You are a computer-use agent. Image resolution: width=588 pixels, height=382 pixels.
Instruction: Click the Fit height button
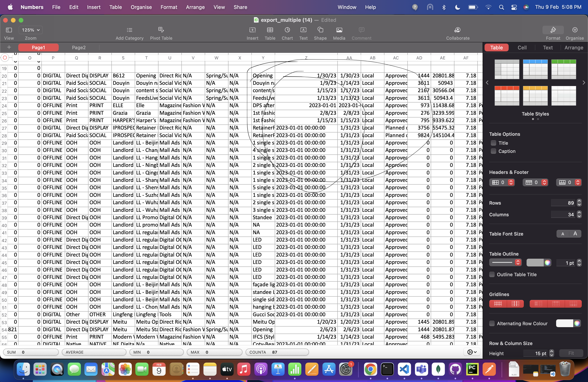[571, 353]
